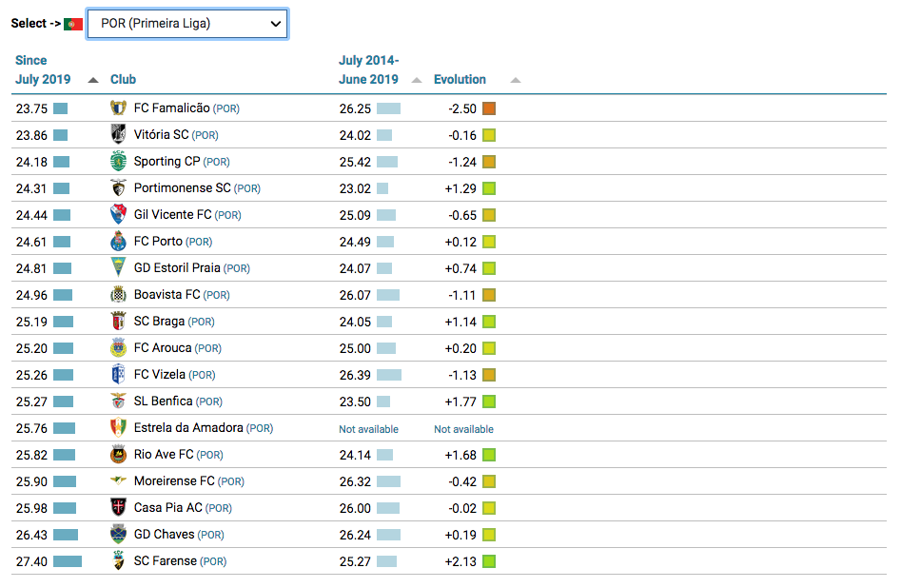Screen dimensions: 901x588
Task: Click the GD Chaves club crest
Action: [118, 535]
